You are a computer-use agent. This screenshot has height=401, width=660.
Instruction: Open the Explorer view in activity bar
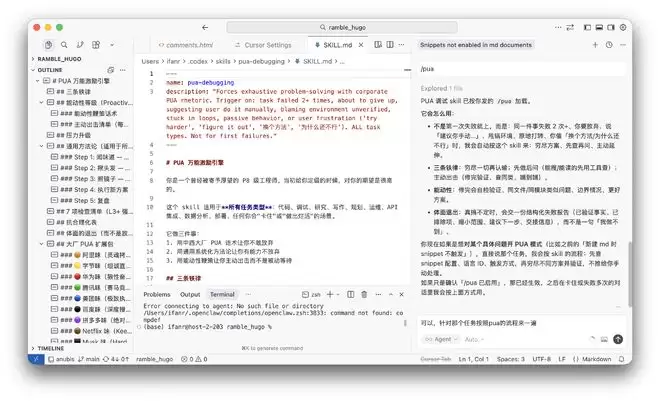(48, 45)
